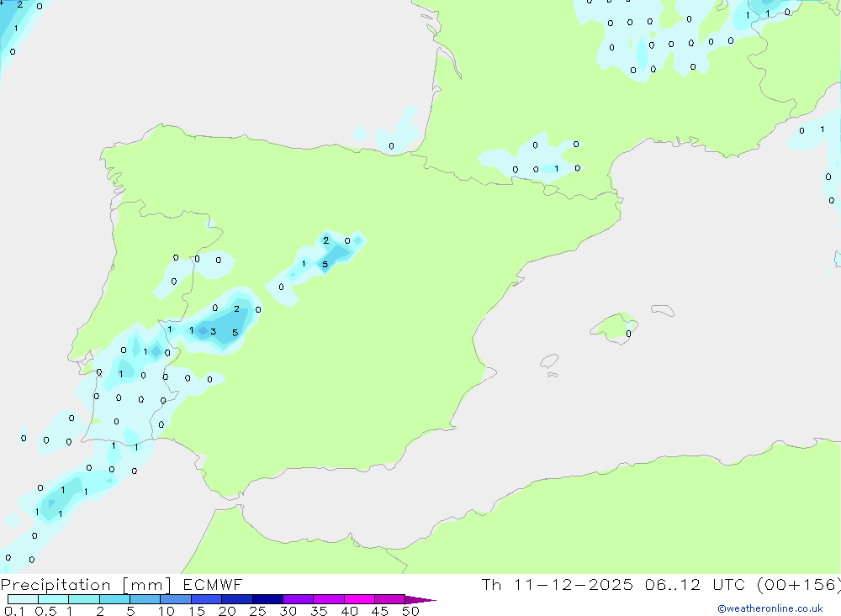Select the 0.5–1 mm legend swatch
Viewport: 841px width, 616px height.
coord(54,599)
